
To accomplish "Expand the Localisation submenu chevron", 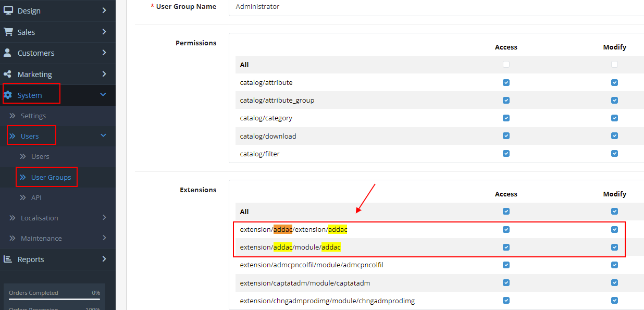I will [104, 218].
